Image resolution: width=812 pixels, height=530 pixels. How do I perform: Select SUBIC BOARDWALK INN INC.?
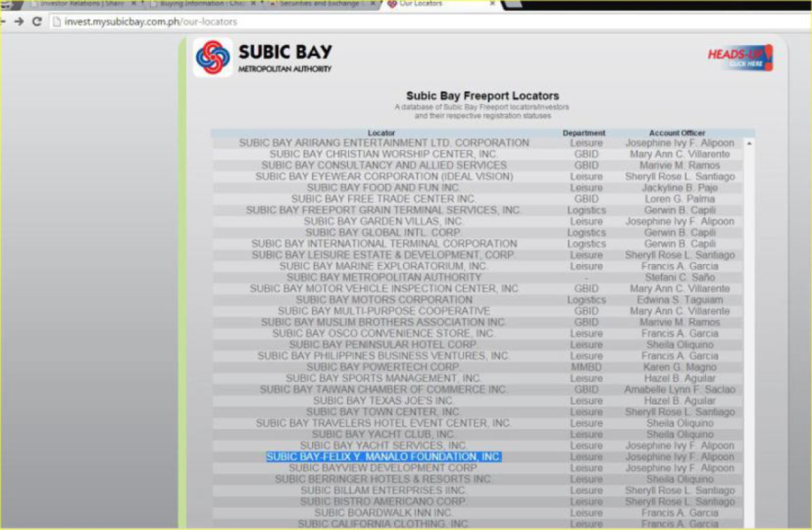click(x=383, y=513)
